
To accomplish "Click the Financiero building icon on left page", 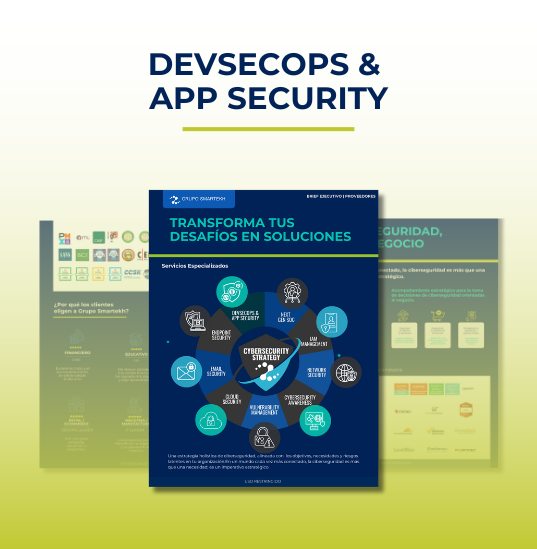I will tap(77, 337).
